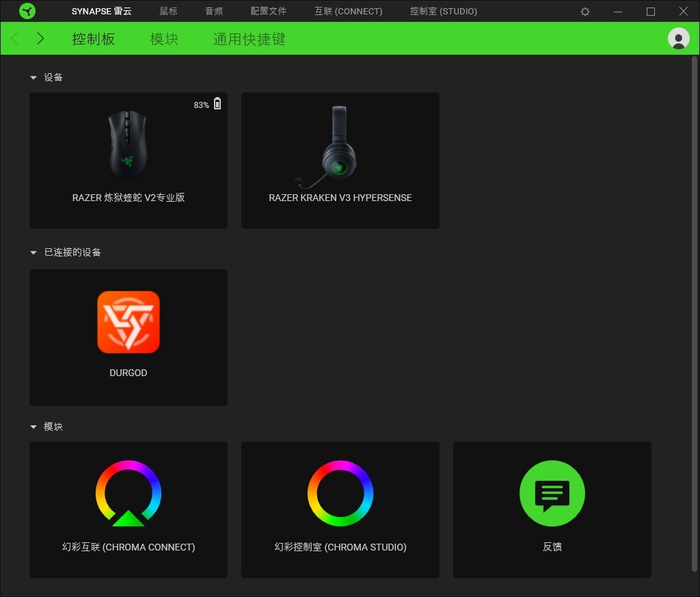700x597 pixels.
Task: Collapse the 模块 section arrow
Action: click(x=33, y=427)
